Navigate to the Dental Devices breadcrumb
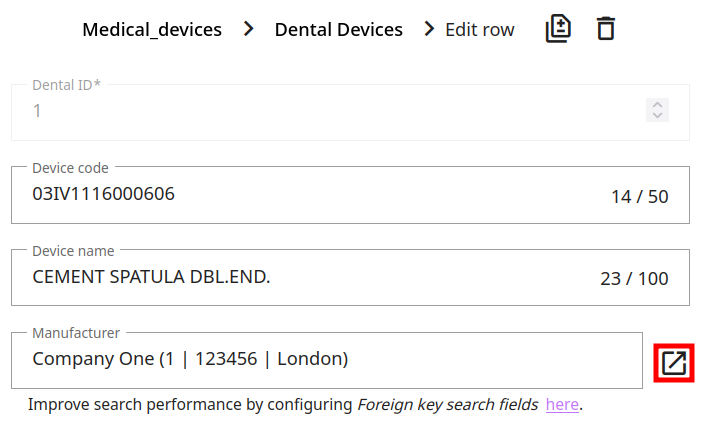704x432 pixels. (338, 29)
